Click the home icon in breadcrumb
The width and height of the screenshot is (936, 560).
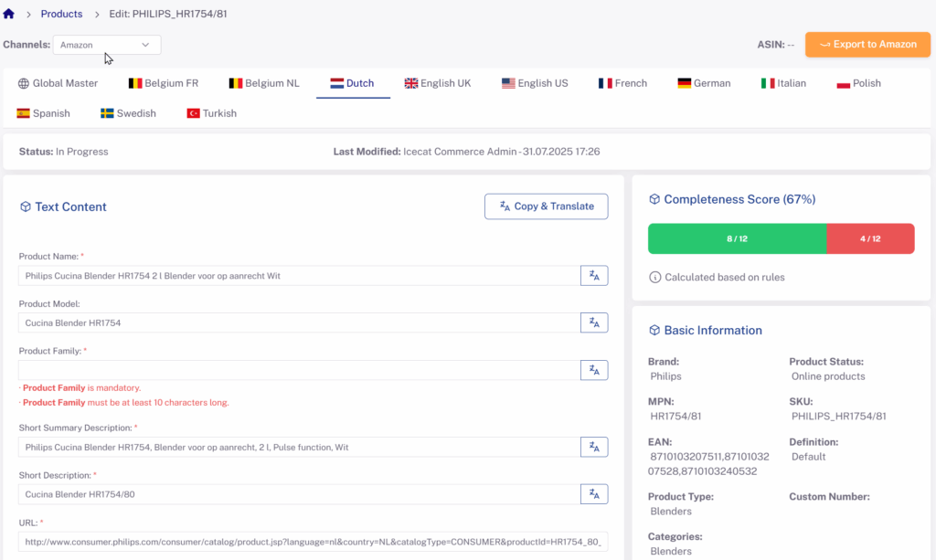9,14
